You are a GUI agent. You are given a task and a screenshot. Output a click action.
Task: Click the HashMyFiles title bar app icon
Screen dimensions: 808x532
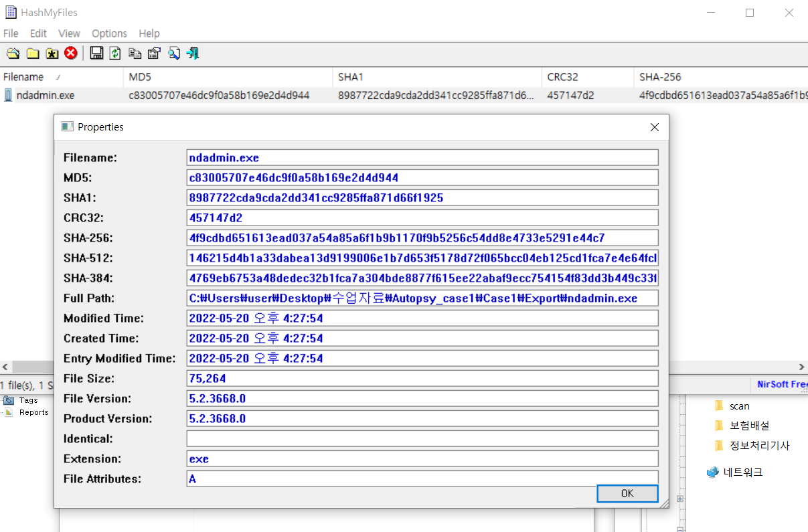(11, 12)
